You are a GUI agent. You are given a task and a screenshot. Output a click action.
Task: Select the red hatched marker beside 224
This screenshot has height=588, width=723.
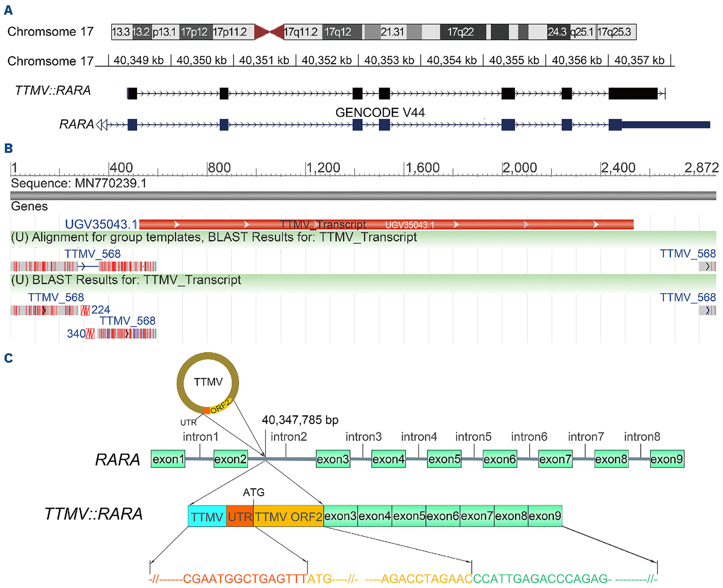click(85, 310)
